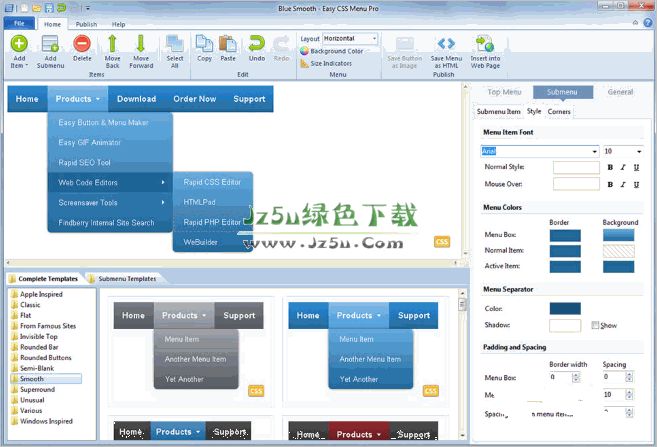This screenshot has height=447, width=657.
Task: Click the CSS badge in preview pane
Action: click(x=442, y=242)
